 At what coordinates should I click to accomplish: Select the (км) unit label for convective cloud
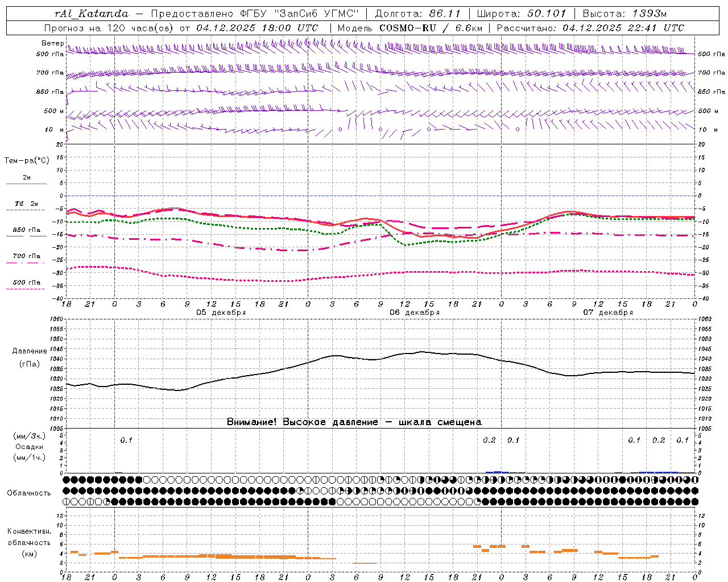click(30, 554)
